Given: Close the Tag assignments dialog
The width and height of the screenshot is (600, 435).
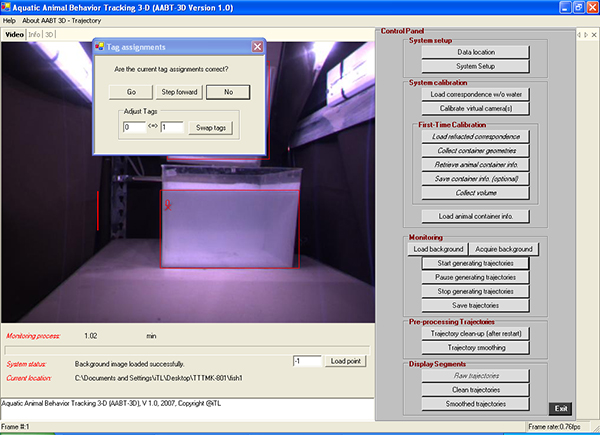Looking at the screenshot, I should pyautogui.click(x=257, y=46).
